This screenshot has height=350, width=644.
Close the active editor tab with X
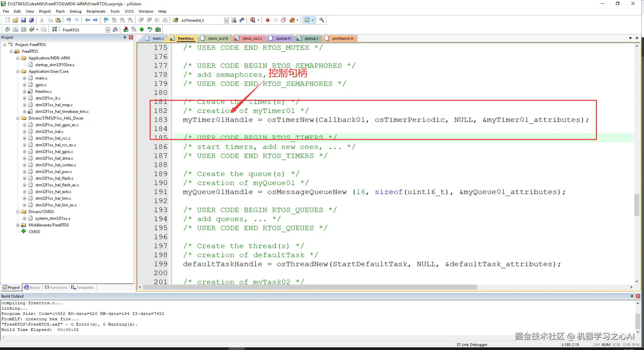point(637,38)
